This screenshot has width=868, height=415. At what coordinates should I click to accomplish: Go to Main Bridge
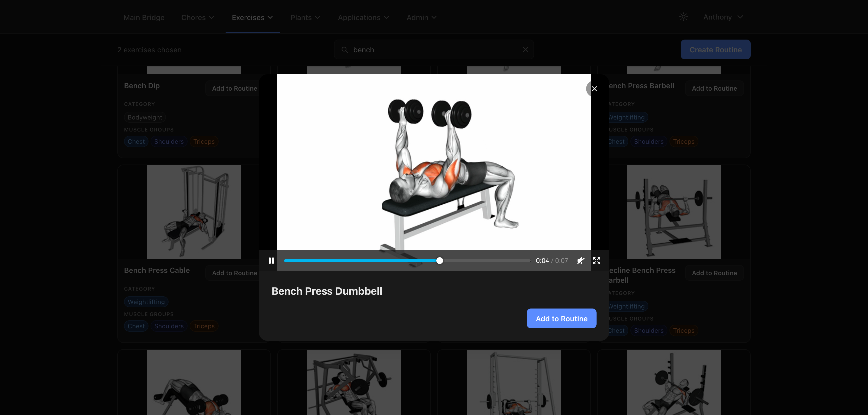click(144, 17)
